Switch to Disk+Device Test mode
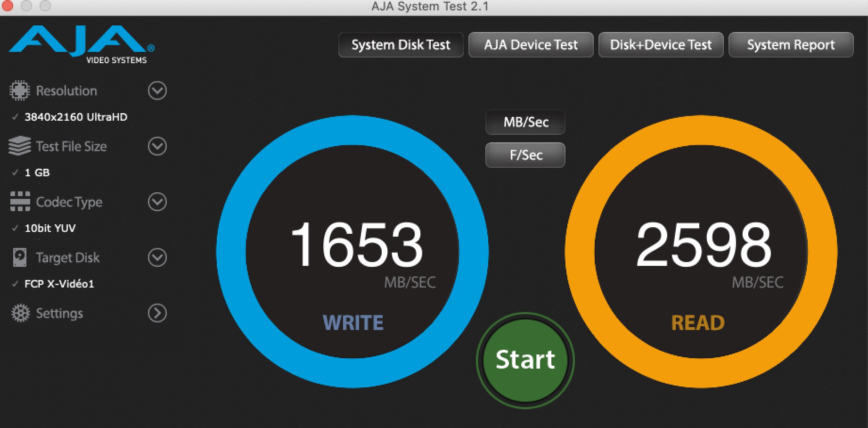 pos(661,45)
